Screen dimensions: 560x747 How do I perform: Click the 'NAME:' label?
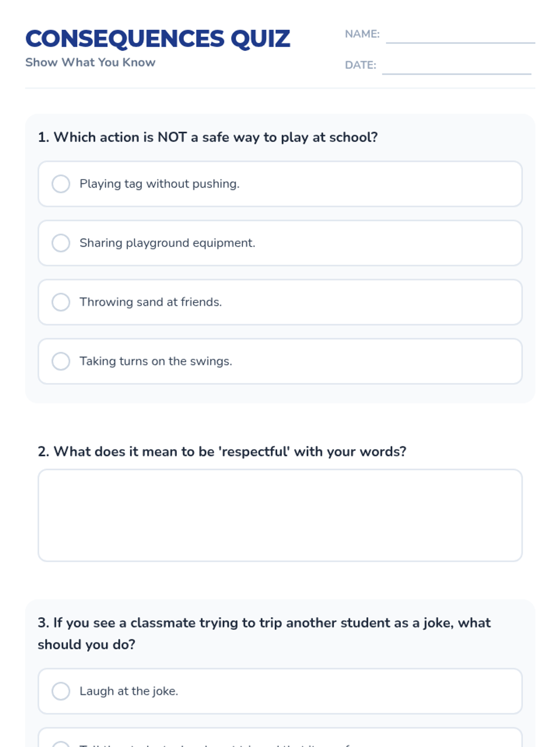[362, 34]
